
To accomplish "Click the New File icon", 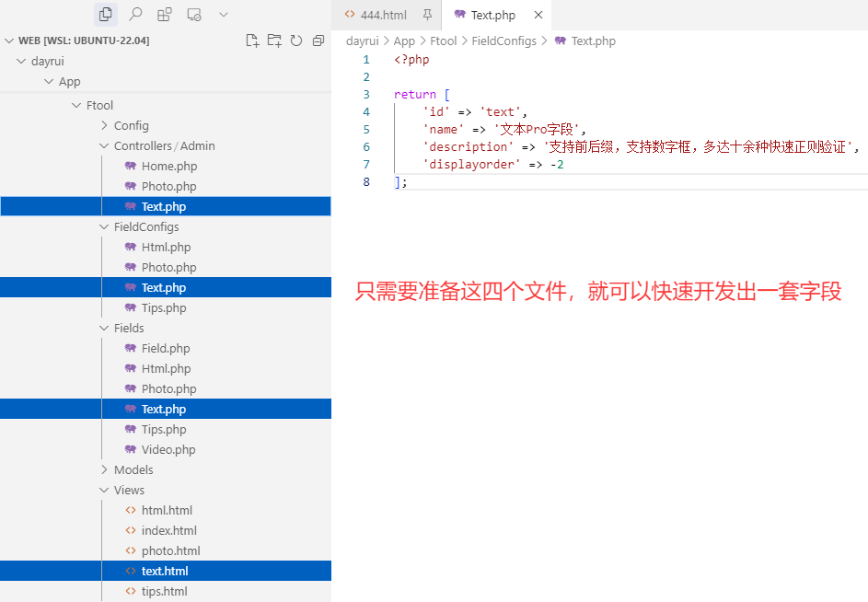I will 252,41.
